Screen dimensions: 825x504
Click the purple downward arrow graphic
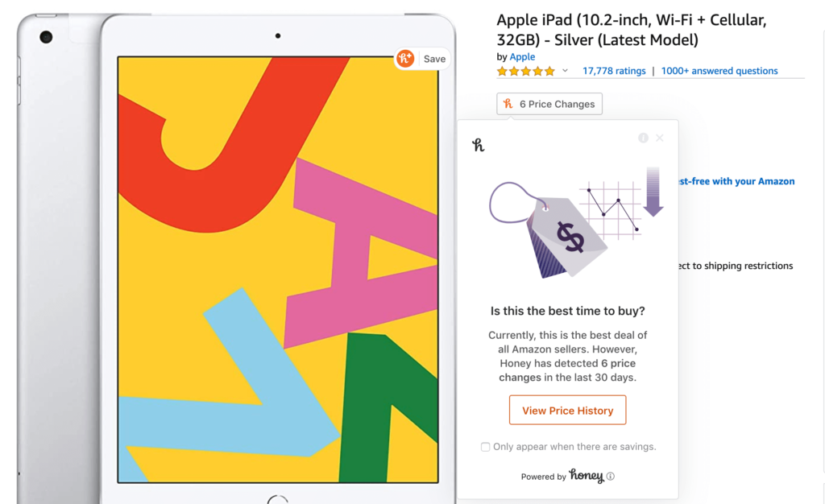point(653,192)
